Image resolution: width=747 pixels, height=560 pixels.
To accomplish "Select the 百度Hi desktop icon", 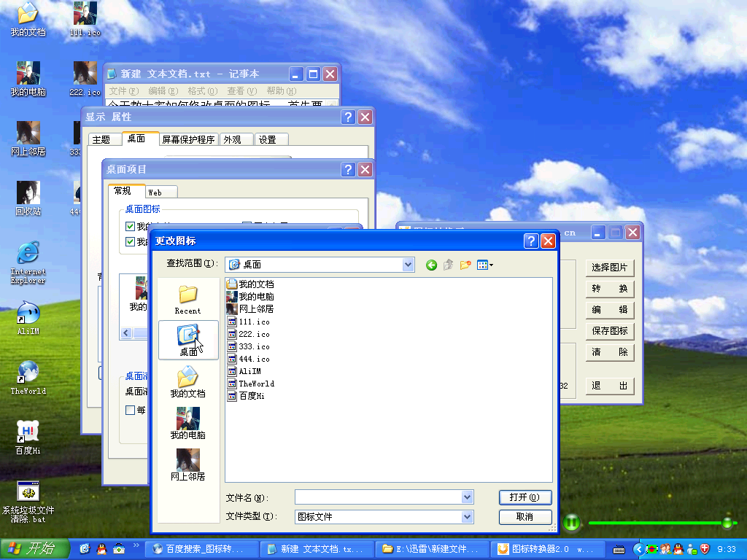I will [x=28, y=437].
